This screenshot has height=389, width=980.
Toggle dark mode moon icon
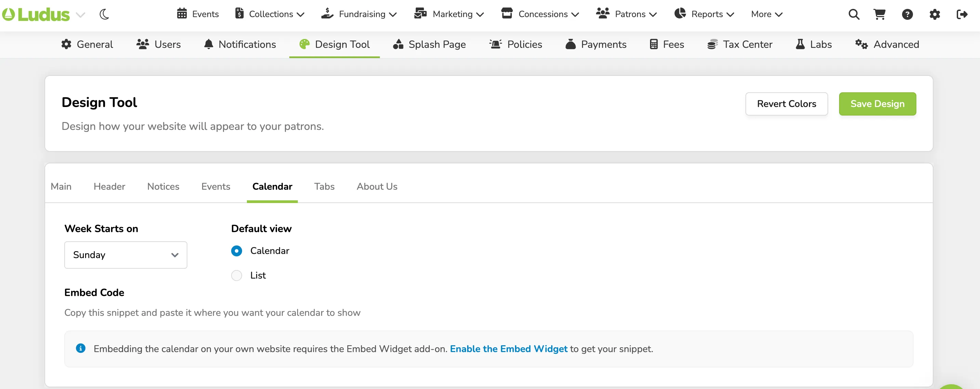104,14
